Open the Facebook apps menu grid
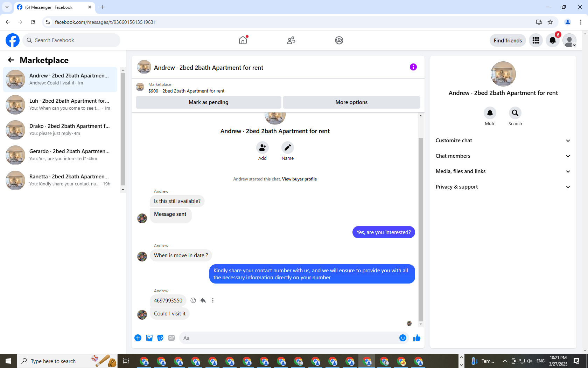The height and width of the screenshot is (368, 588). 536,40
